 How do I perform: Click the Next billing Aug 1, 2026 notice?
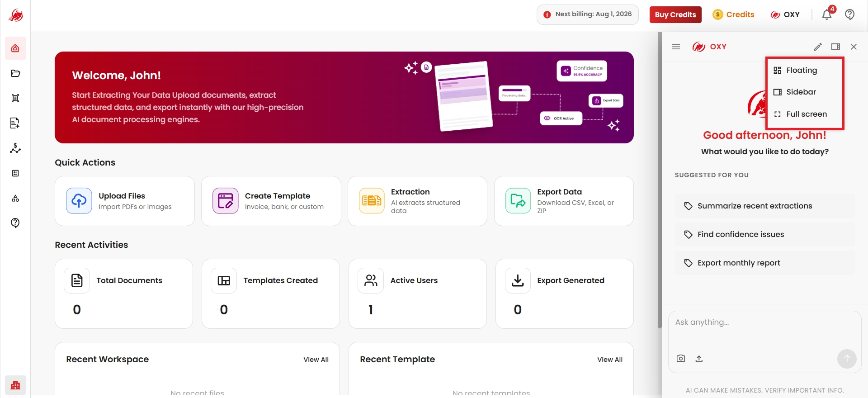click(x=588, y=14)
